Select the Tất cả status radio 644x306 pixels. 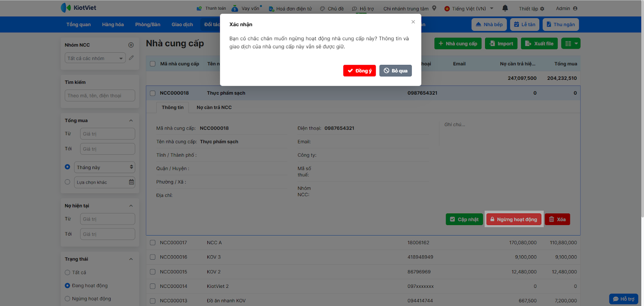coord(67,273)
